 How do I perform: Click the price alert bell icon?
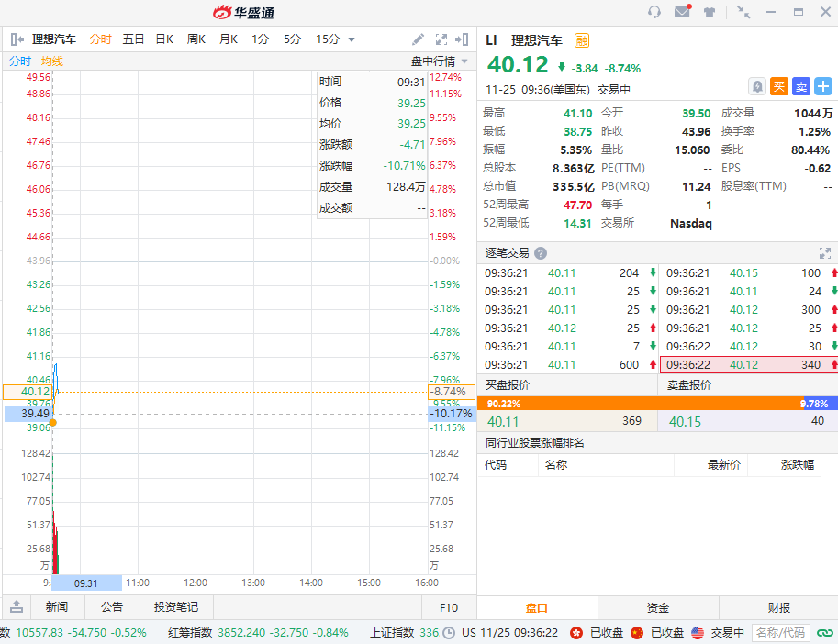[x=756, y=86]
